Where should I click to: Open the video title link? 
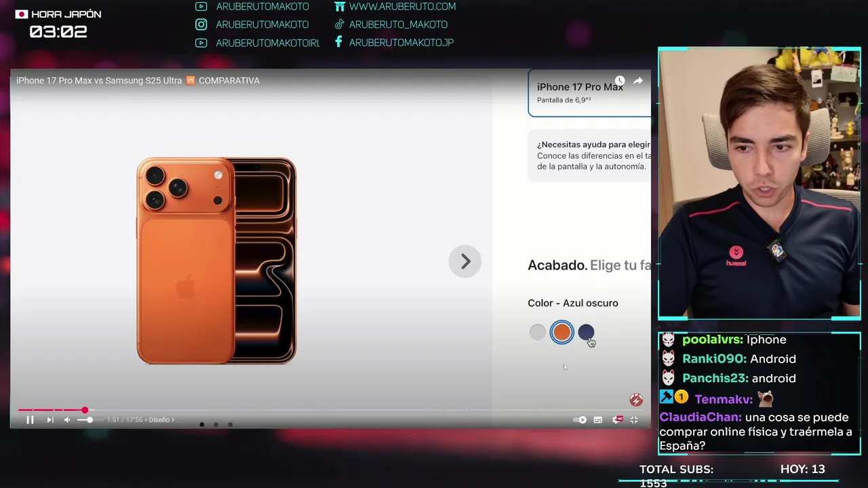click(x=138, y=81)
